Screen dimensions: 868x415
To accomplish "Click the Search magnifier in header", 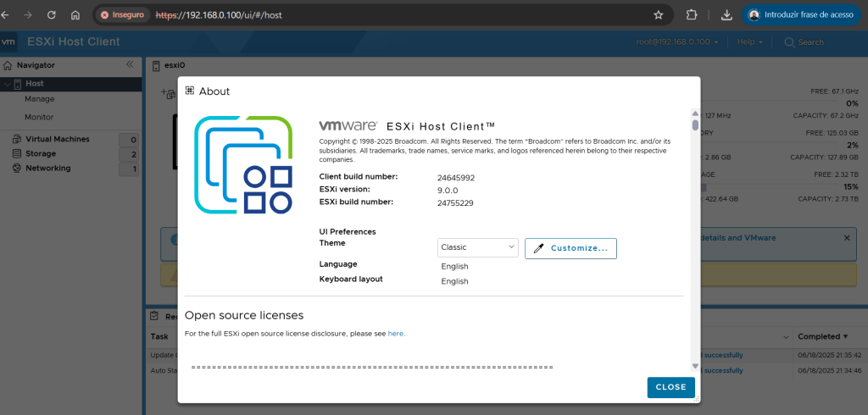I will 790,42.
